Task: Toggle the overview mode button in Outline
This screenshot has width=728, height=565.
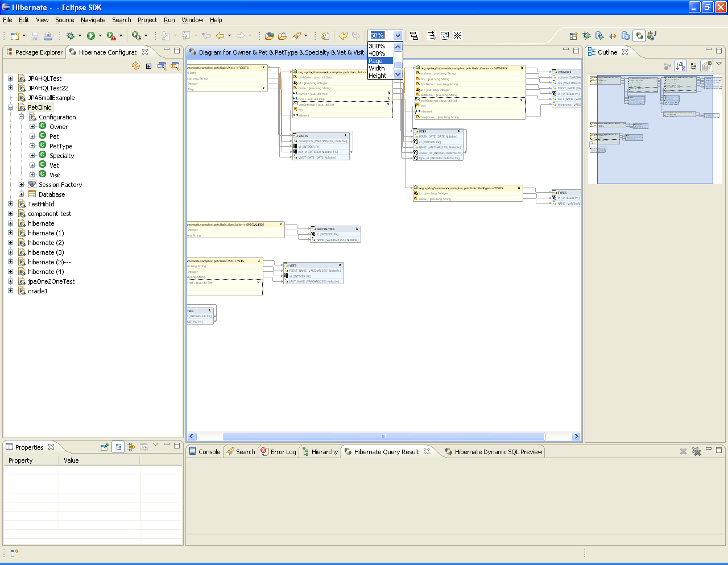Action: pyautogui.click(x=706, y=66)
